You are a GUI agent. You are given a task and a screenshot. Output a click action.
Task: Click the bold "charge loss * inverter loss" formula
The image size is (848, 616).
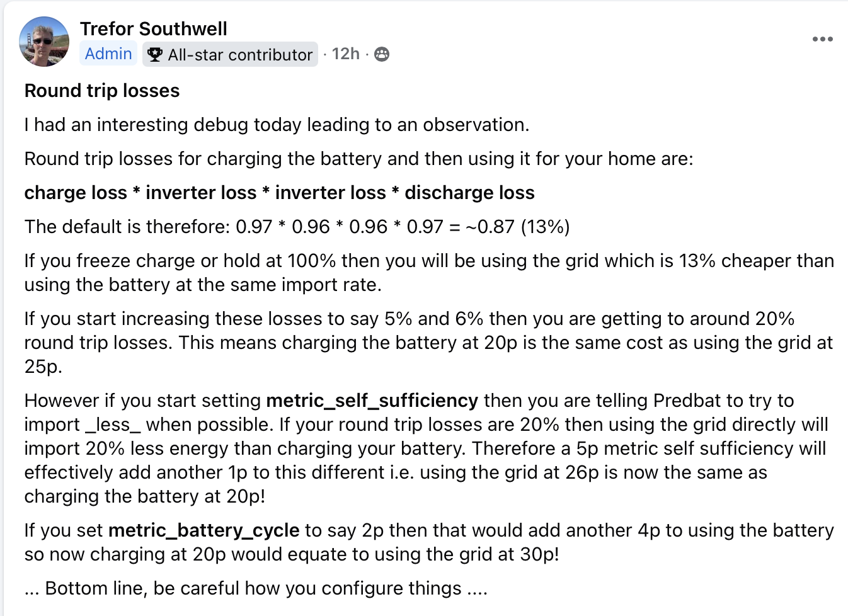click(x=280, y=193)
